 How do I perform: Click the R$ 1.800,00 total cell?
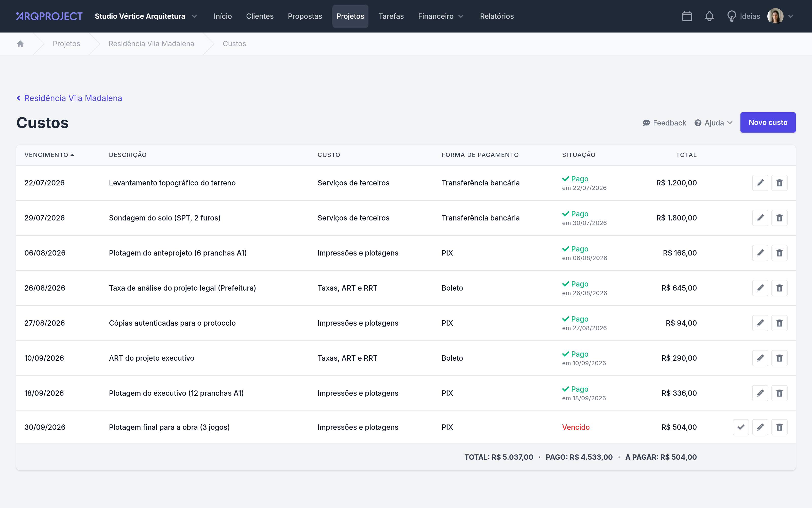[676, 218]
